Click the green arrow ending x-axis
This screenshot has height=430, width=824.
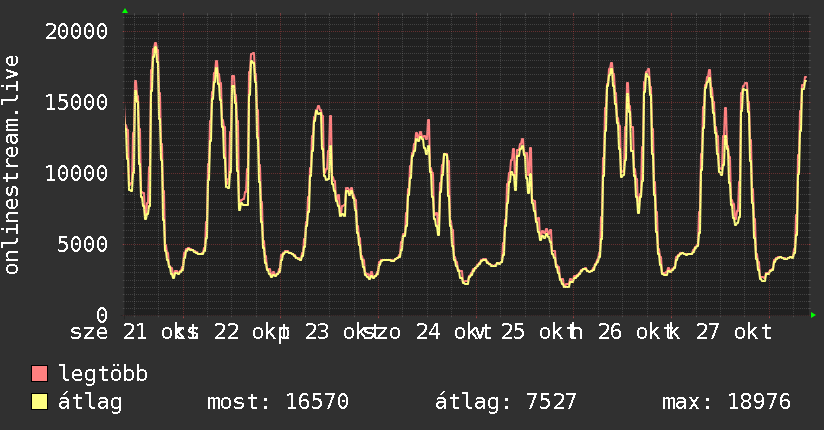[813, 315]
